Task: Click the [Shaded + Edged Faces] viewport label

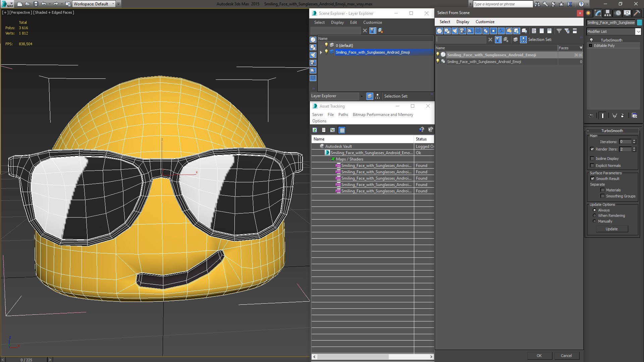Action: tap(54, 12)
